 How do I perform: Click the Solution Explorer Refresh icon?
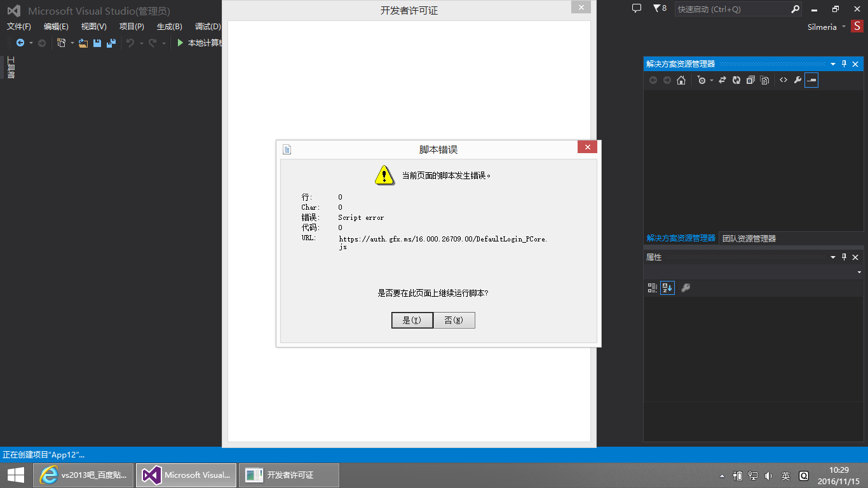[x=736, y=80]
